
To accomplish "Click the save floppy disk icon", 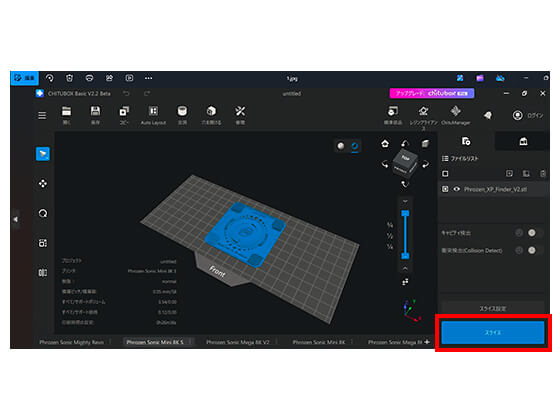I will click(x=95, y=111).
